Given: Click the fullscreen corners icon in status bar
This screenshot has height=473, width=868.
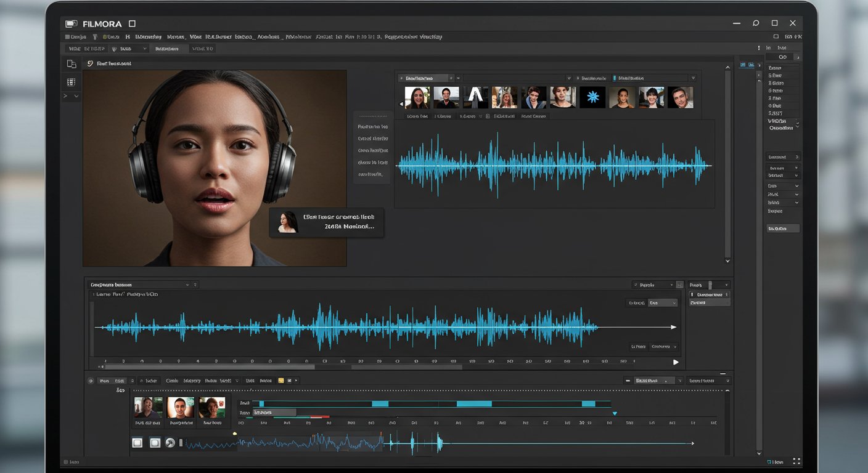Looking at the screenshot, I should pos(796,461).
